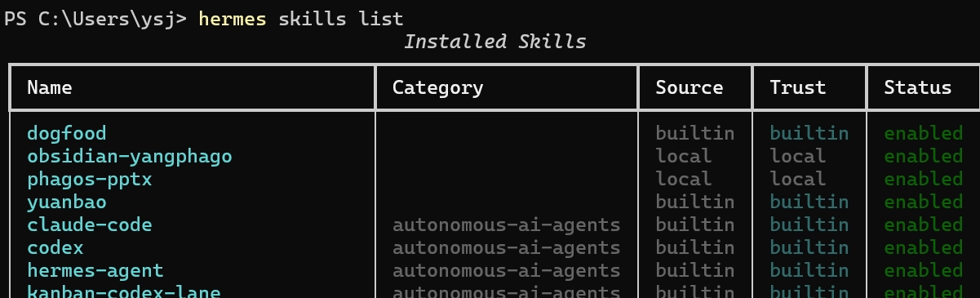Click the PowerShell prompt path text
The width and height of the screenshot is (980, 298).
coord(107,18)
